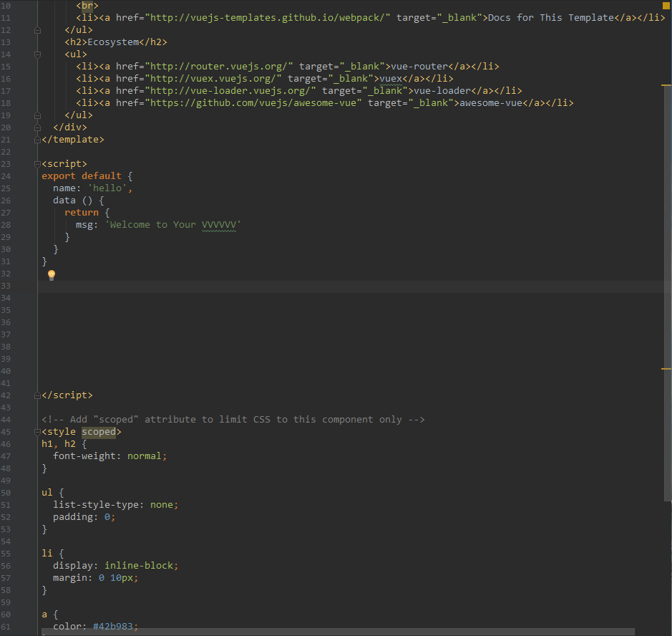The width and height of the screenshot is (672, 636).
Task: Click the router.vuejs.org URL
Action: pyautogui.click(x=218, y=67)
